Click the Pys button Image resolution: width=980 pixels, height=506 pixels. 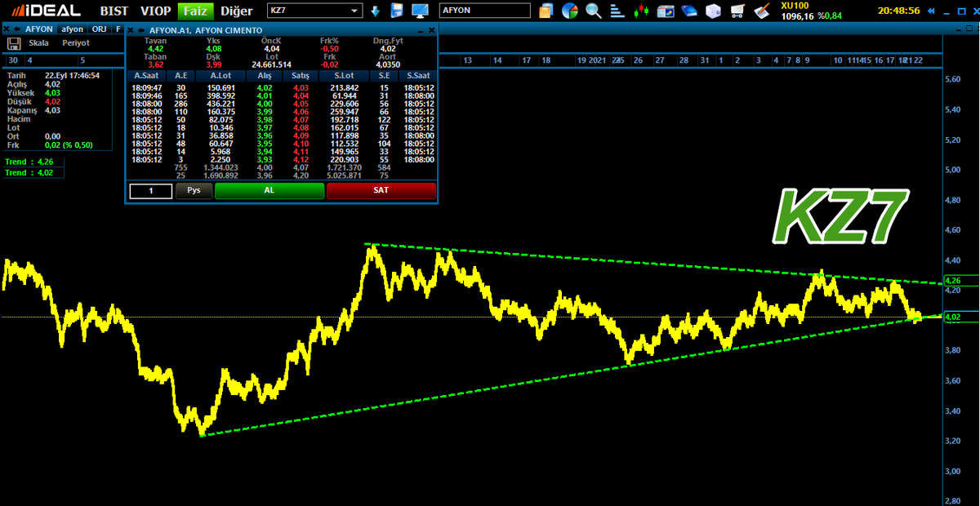coord(194,190)
